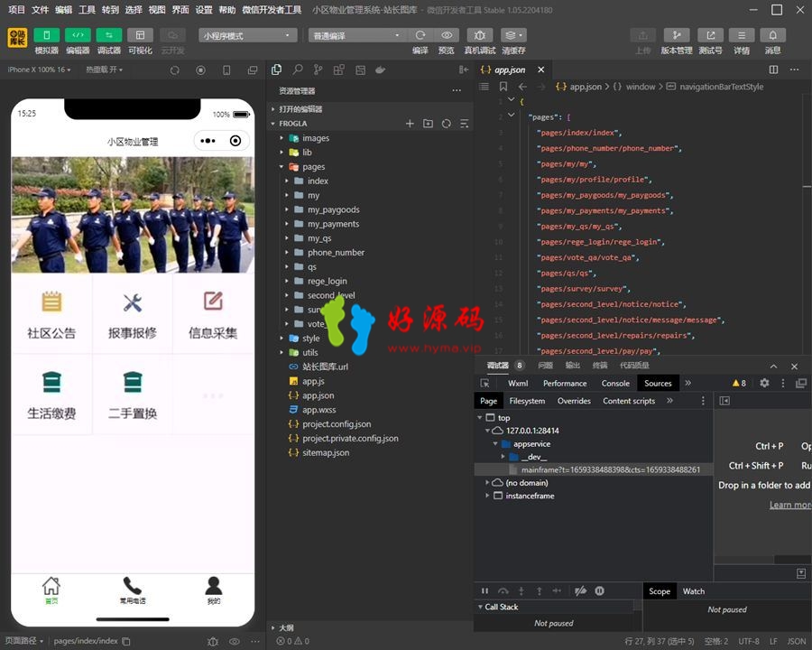812x650 pixels.
Task: Tap 报事报修 in the simulator
Action: click(x=132, y=315)
